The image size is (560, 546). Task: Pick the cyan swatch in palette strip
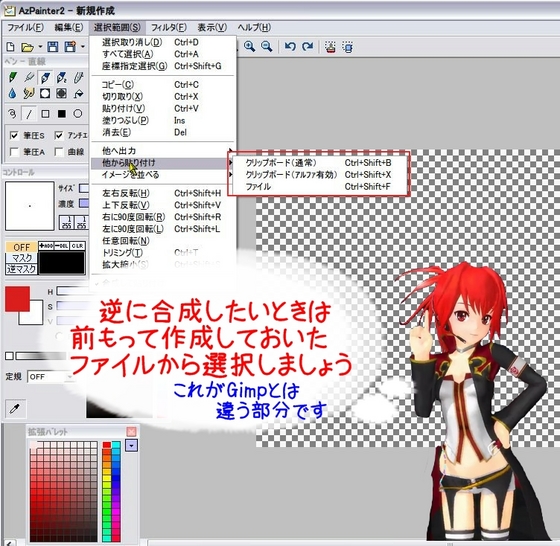pyautogui.click(x=116, y=445)
